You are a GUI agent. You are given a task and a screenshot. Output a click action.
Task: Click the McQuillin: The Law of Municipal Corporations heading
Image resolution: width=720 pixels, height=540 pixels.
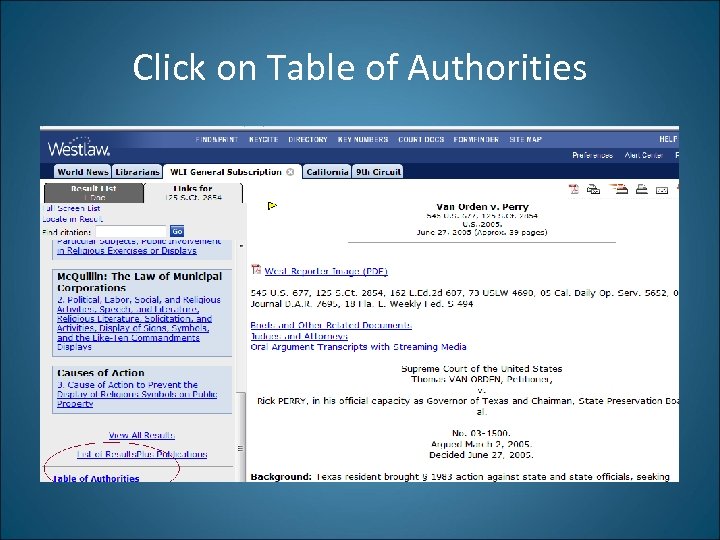tap(140, 282)
